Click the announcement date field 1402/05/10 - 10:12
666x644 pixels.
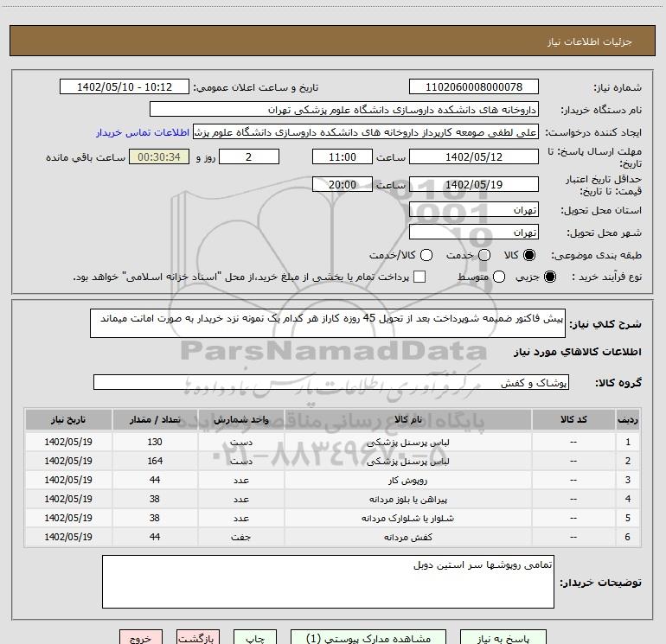tap(125, 87)
